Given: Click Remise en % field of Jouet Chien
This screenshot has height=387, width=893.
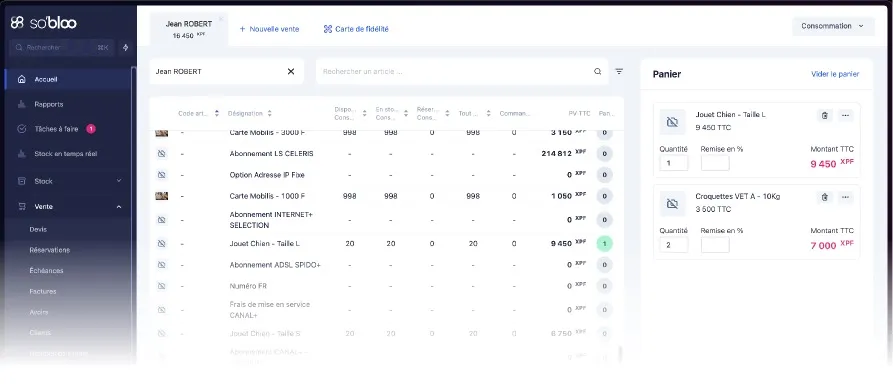Looking at the screenshot, I should tap(715, 163).
